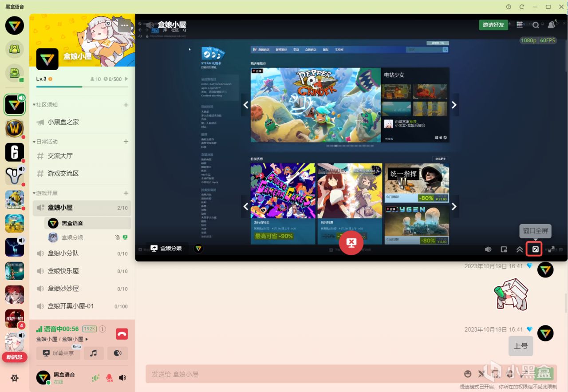Toggle the 屏幕共享 screen share button

[x=58, y=353]
